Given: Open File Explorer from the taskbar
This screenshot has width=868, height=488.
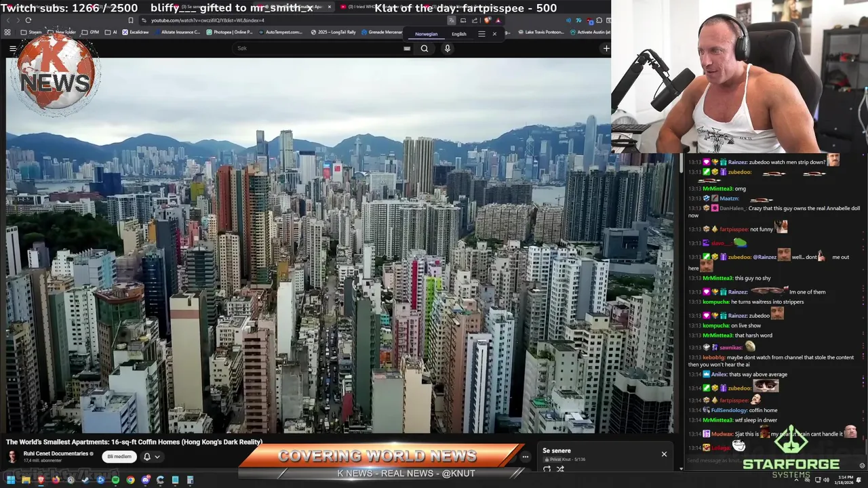Looking at the screenshot, I should pos(25,481).
